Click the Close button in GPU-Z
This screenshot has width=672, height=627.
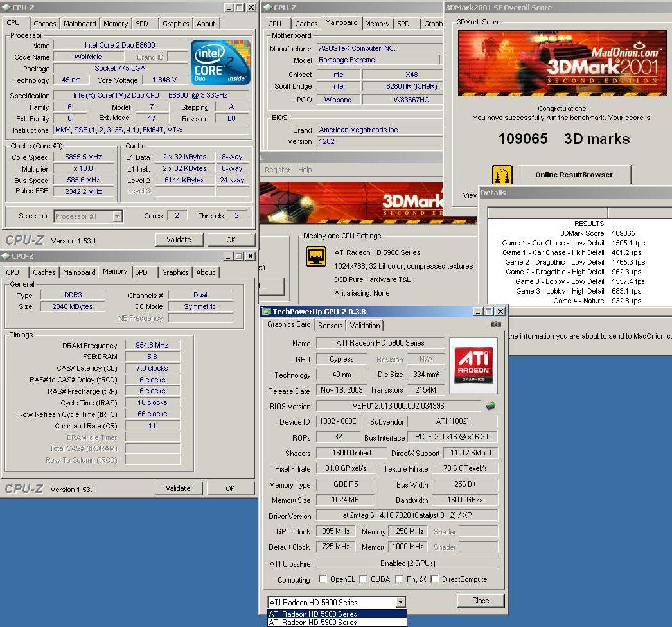pyautogui.click(x=481, y=601)
